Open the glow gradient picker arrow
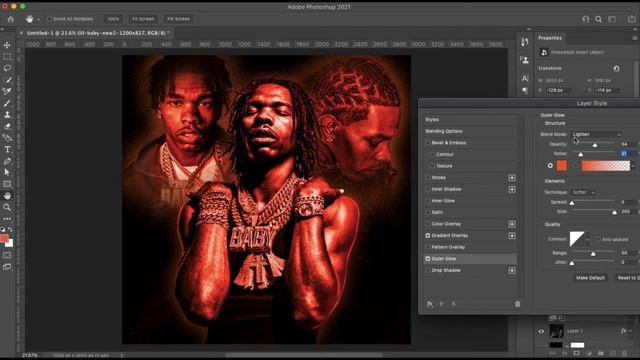Viewport: 640px width, 360px height. tap(633, 166)
